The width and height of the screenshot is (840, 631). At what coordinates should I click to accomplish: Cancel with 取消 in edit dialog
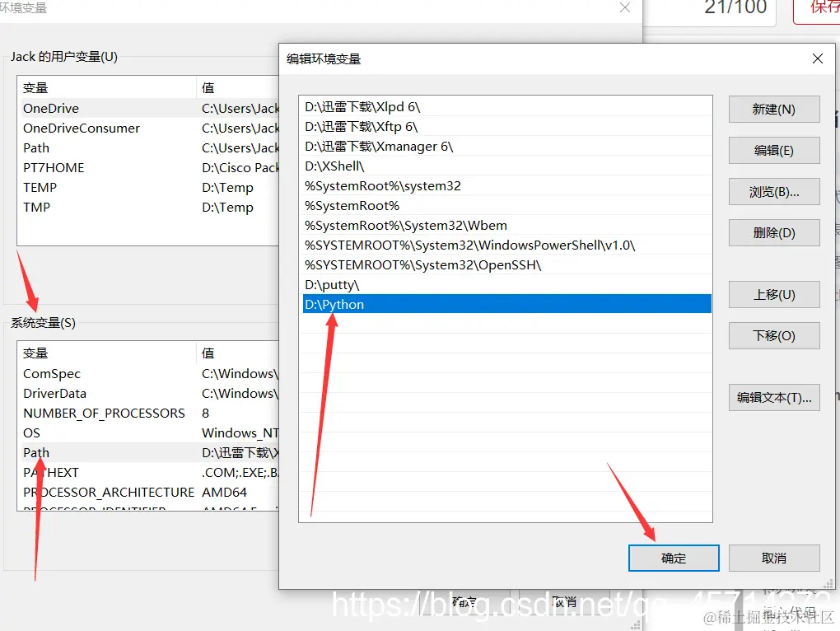[x=773, y=559]
